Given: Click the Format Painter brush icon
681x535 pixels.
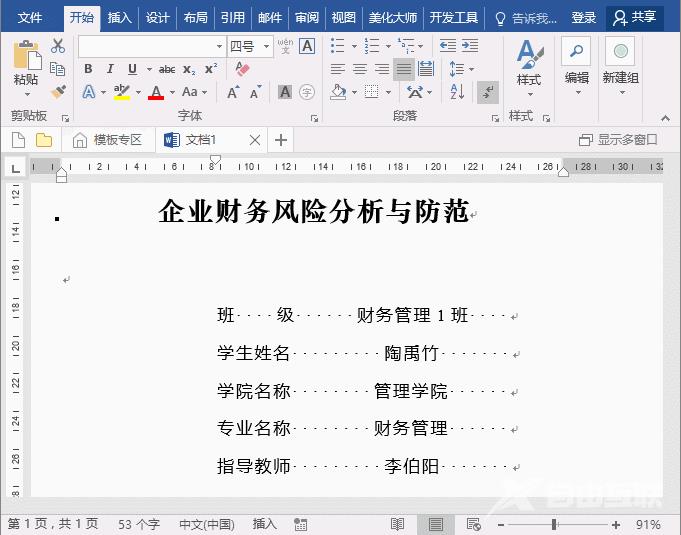Looking at the screenshot, I should (58, 92).
